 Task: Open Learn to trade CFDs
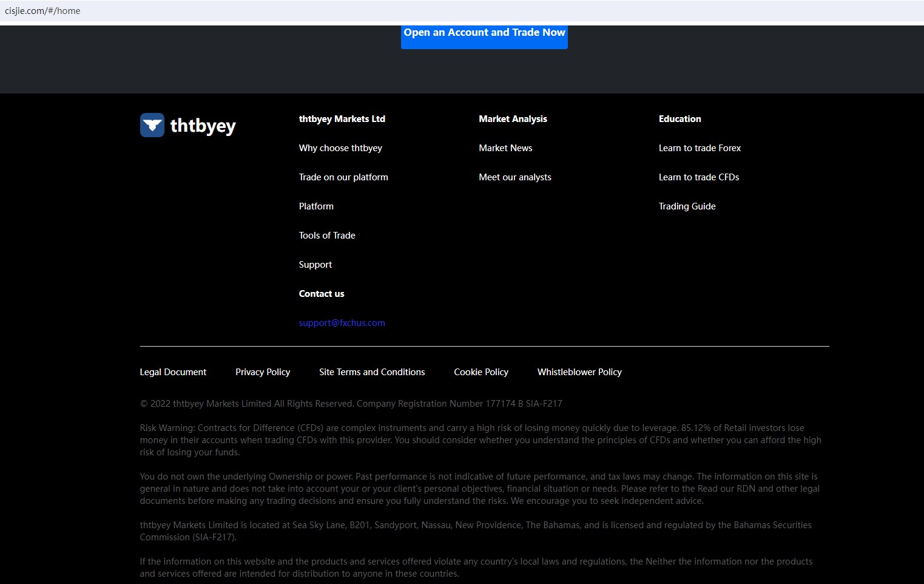click(x=699, y=177)
